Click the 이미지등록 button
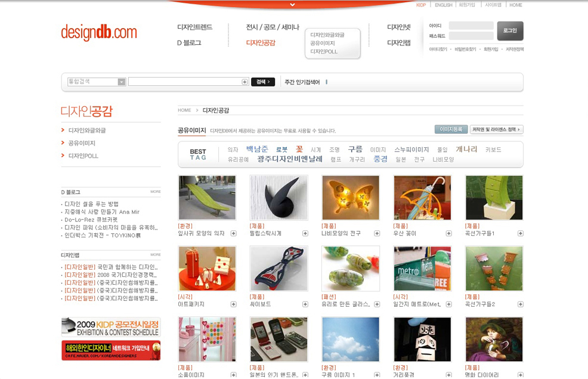588x379 pixels. coord(451,130)
